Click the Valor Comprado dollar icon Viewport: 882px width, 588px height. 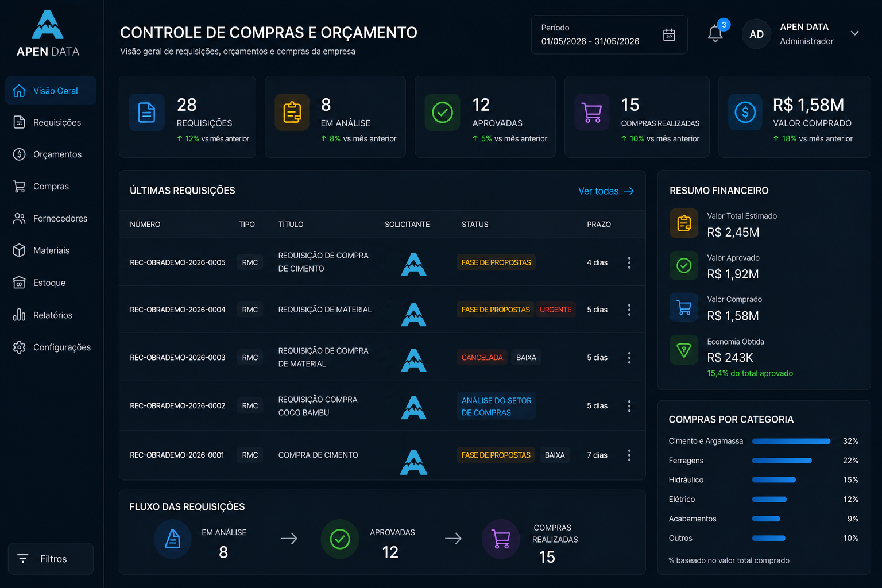click(745, 113)
